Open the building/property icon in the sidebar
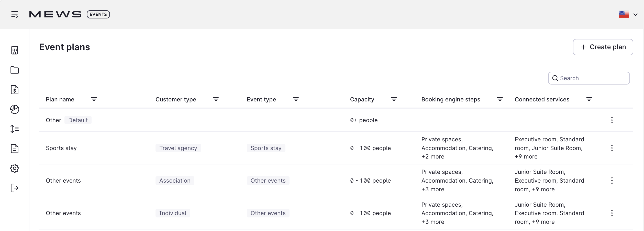The height and width of the screenshot is (231, 644). (15, 50)
